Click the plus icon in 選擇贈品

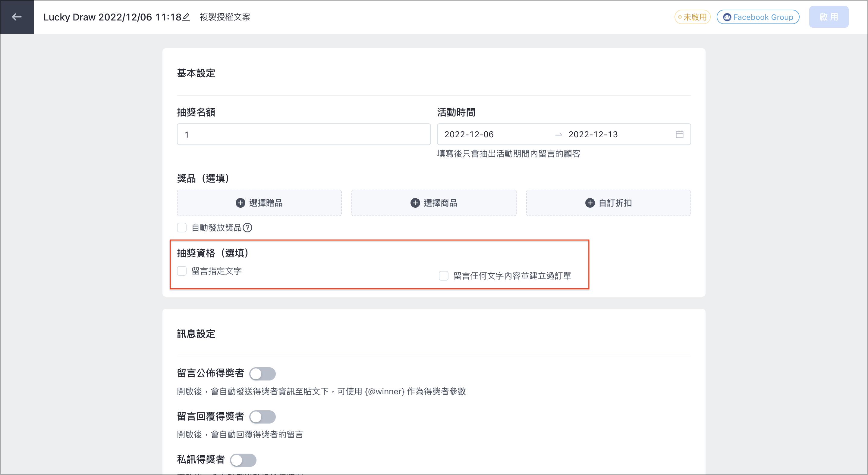[x=240, y=203]
